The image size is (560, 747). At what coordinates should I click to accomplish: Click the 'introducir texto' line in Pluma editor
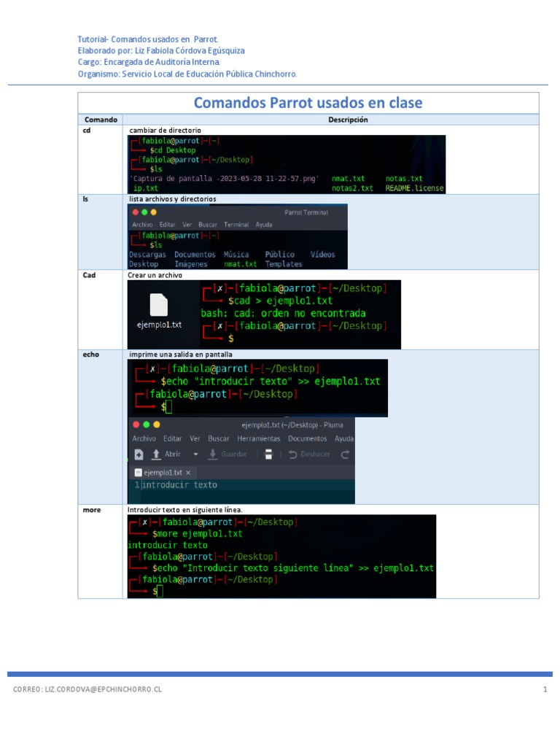179,484
